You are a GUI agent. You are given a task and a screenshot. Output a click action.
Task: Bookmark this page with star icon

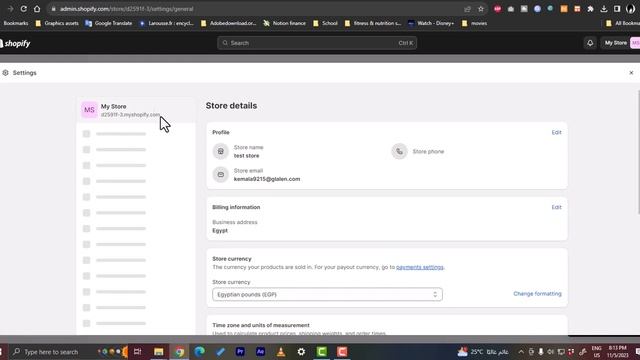[x=481, y=9]
